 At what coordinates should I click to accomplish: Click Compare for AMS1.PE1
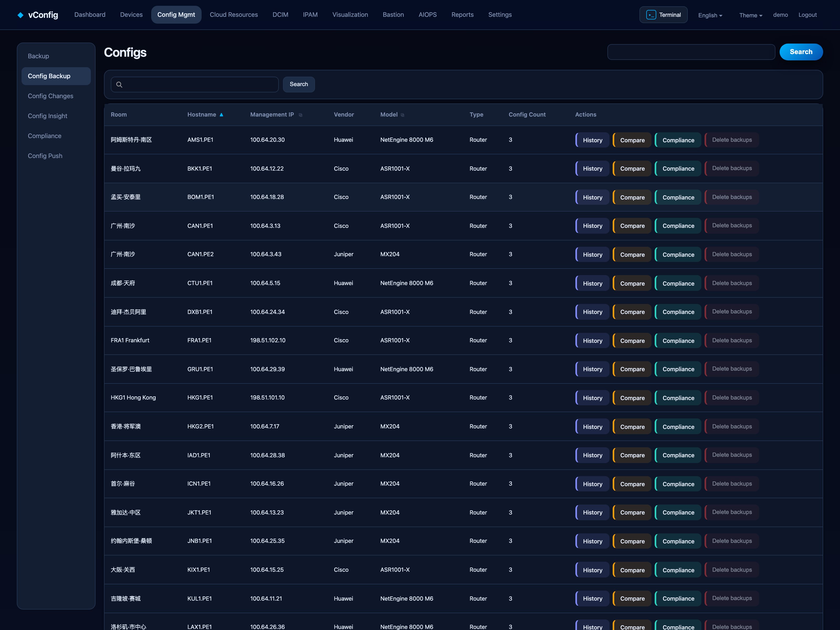point(632,140)
